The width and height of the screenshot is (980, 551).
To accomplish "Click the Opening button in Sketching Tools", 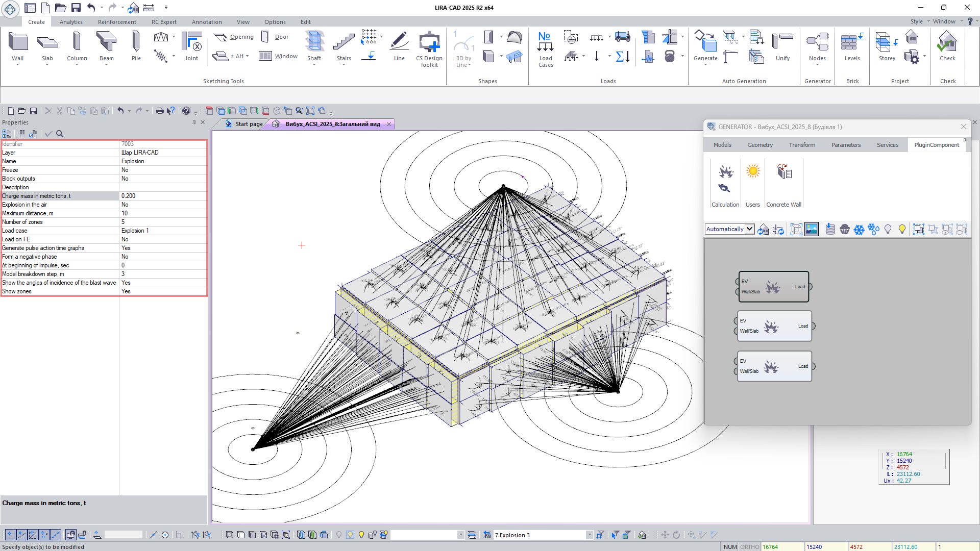I will [x=234, y=37].
